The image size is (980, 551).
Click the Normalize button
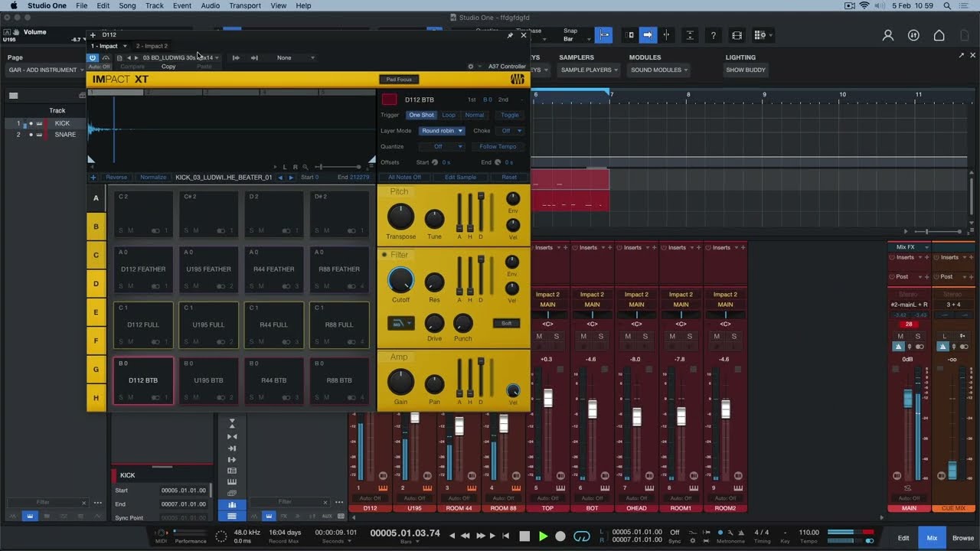click(x=153, y=178)
